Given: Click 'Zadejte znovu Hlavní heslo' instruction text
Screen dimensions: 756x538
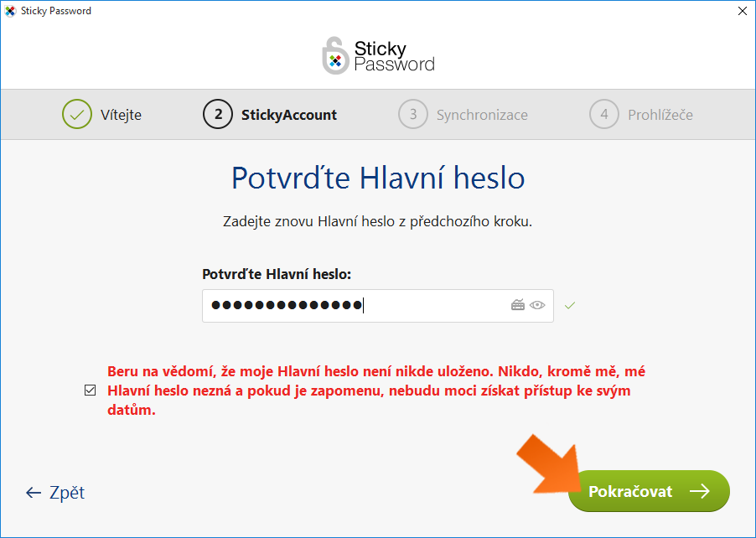Looking at the screenshot, I should tap(377, 222).
